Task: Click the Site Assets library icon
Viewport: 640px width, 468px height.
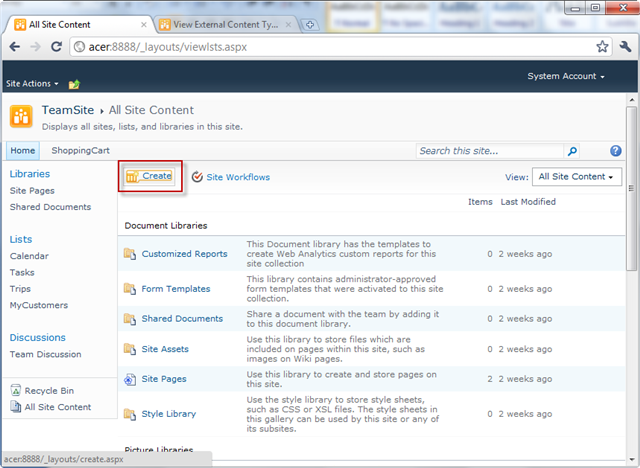Action: (x=130, y=349)
